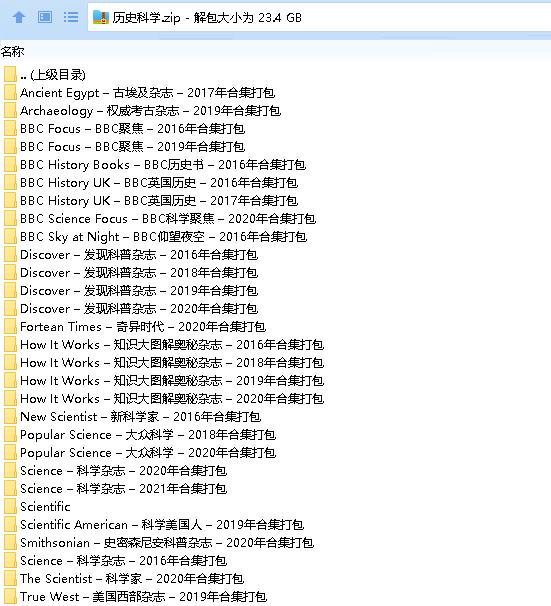Go to .. (上级目录) parent entry
Viewport: 551px width, 606px height.
point(53,75)
